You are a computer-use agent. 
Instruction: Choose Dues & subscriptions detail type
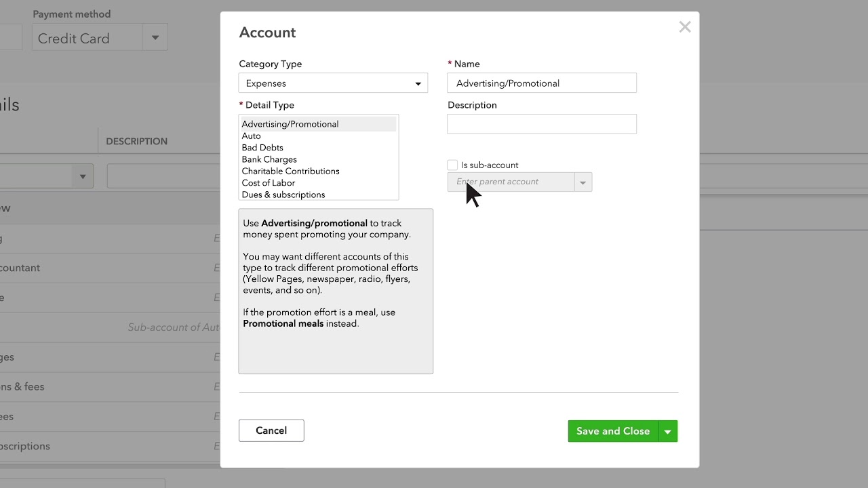click(283, 195)
